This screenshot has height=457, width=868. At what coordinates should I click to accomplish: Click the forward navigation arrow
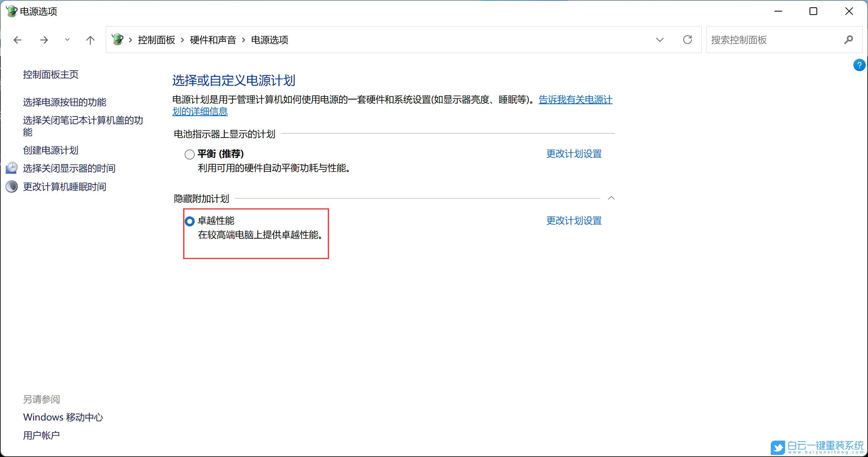coord(44,40)
